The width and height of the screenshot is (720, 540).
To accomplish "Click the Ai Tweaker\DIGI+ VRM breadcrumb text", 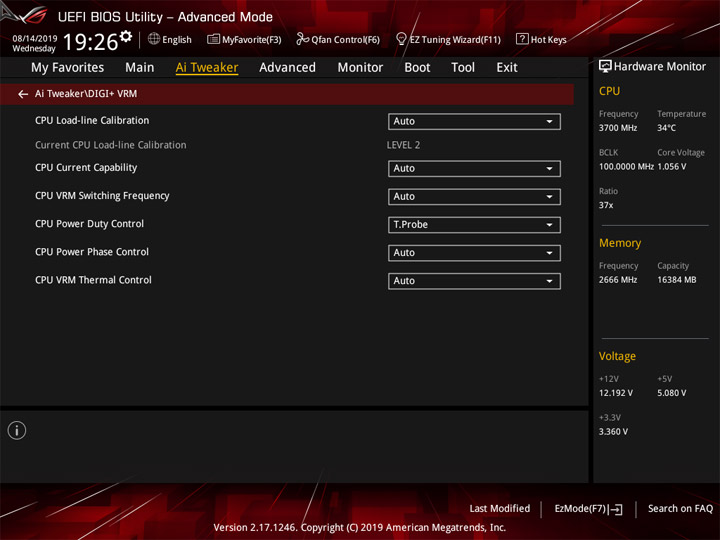I will click(x=86, y=94).
